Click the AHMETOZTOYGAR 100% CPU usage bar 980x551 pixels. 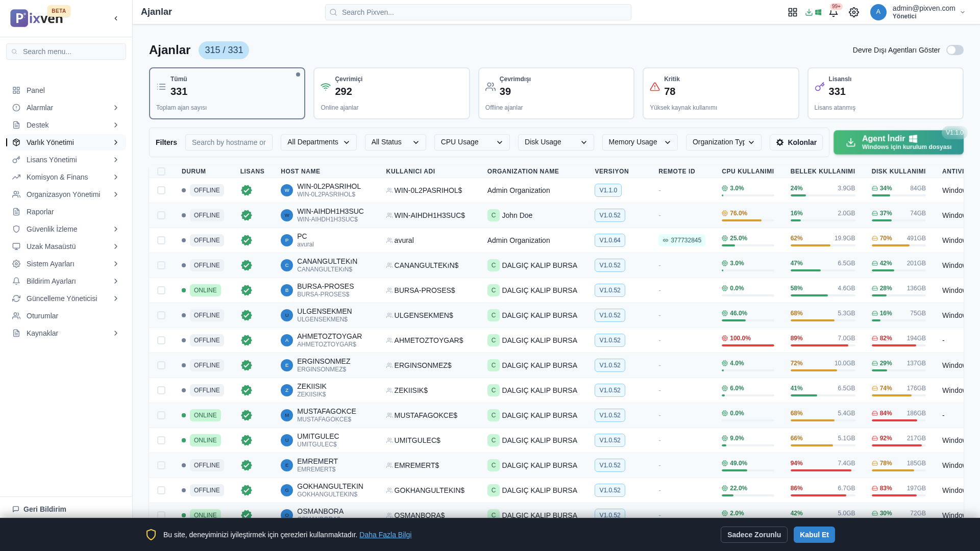pos(748,345)
